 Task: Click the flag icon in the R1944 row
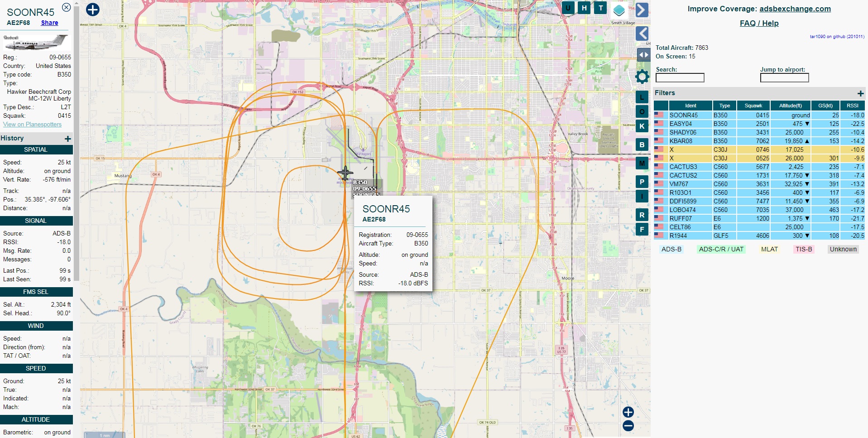[659, 236]
